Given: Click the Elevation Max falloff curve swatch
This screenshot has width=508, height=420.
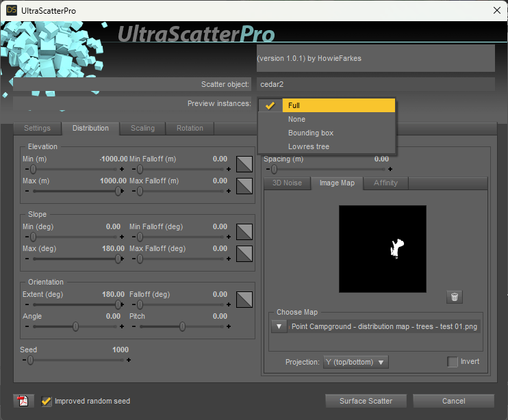Looking at the screenshot, I should (244, 186).
